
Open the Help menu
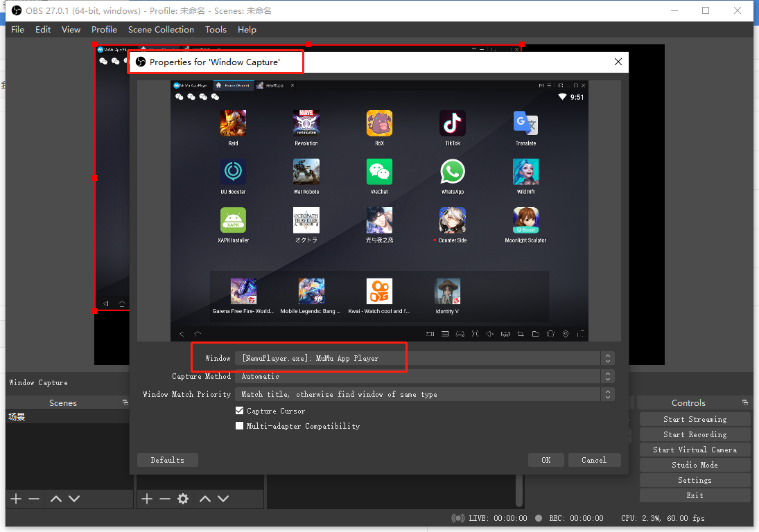point(247,30)
